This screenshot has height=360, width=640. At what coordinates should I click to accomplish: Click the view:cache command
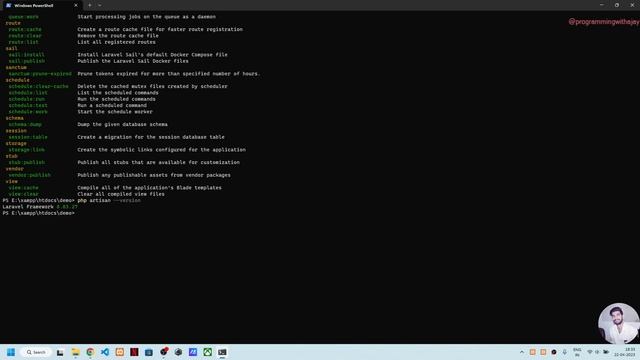coord(24,188)
